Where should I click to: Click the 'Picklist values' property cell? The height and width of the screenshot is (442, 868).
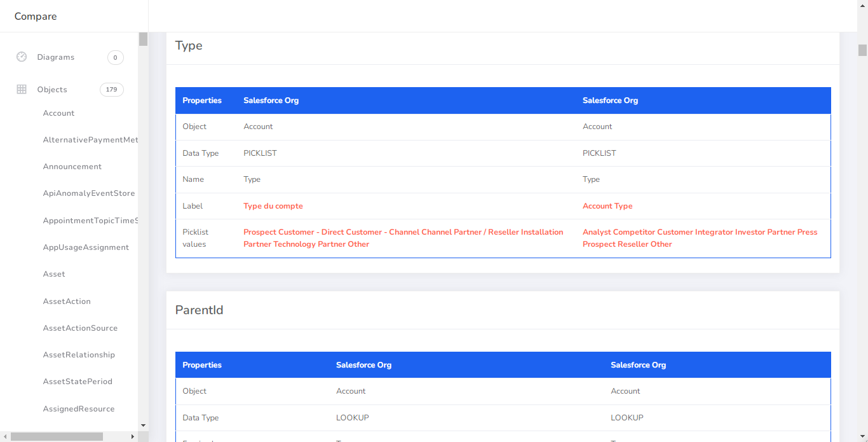pyautogui.click(x=196, y=238)
